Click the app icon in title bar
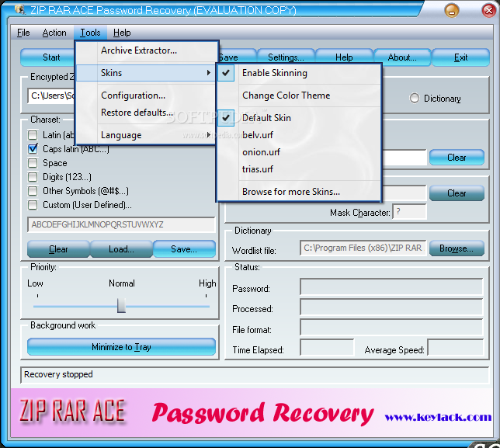 click(x=20, y=10)
